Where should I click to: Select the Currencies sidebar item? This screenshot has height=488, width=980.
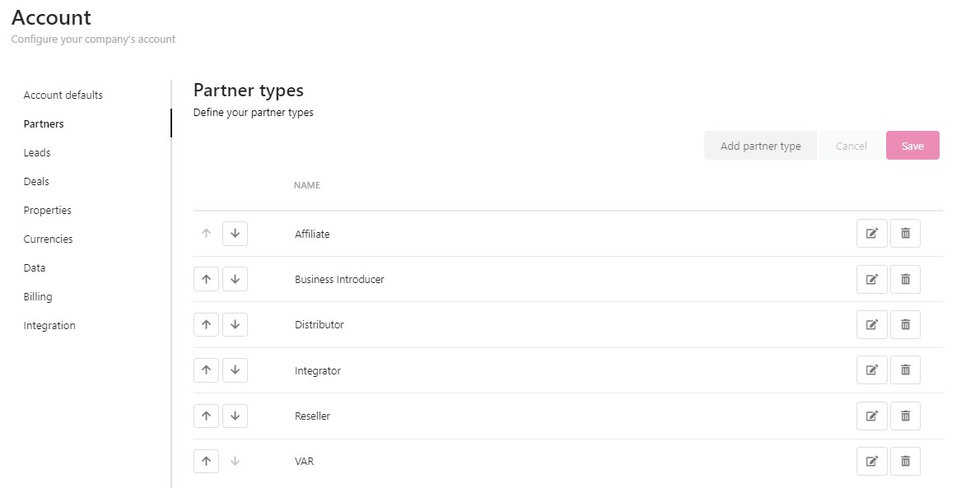48,239
